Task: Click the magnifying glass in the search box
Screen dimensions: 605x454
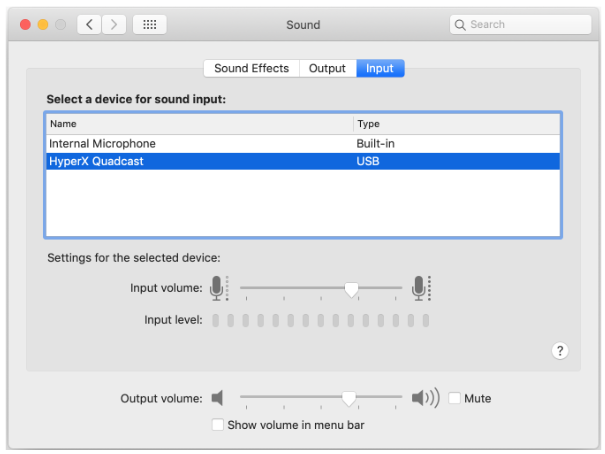Action: (x=461, y=24)
